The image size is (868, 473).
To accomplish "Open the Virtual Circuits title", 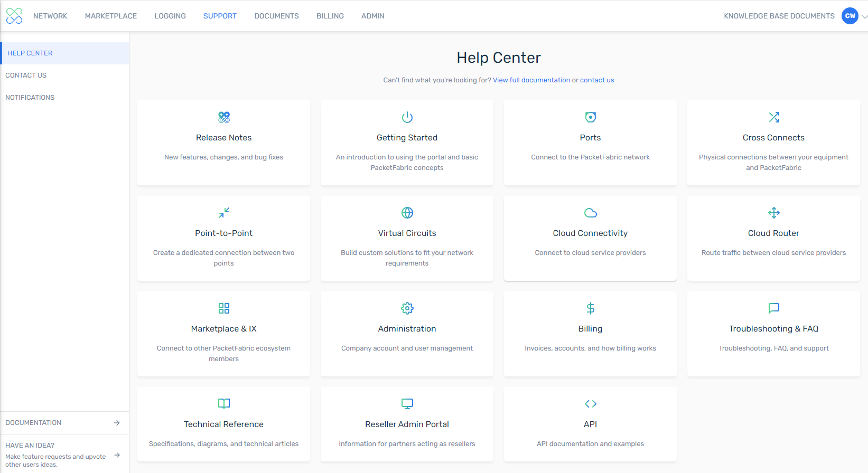I will click(407, 233).
